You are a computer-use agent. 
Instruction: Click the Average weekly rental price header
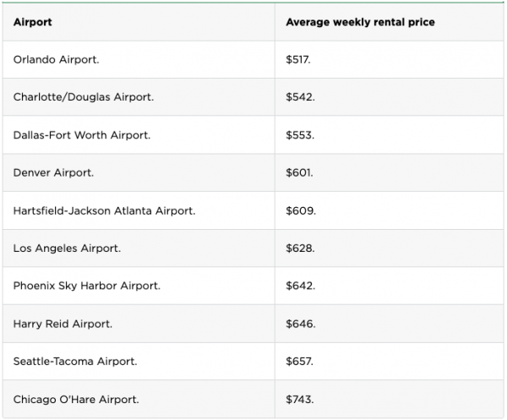pos(361,22)
